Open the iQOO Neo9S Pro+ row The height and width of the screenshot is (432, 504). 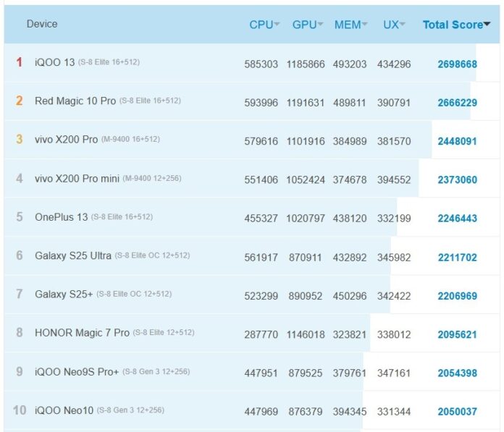pyautogui.click(x=252, y=372)
